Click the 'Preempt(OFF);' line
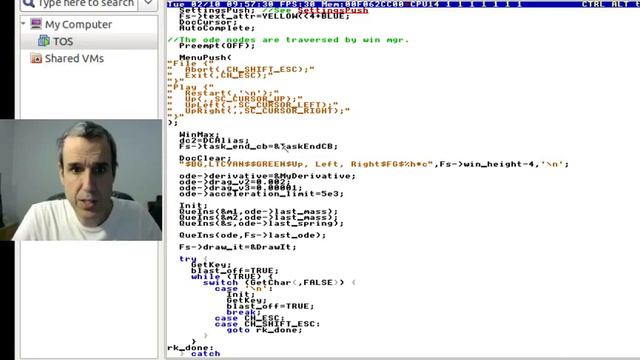The image size is (640, 360). click(217, 46)
